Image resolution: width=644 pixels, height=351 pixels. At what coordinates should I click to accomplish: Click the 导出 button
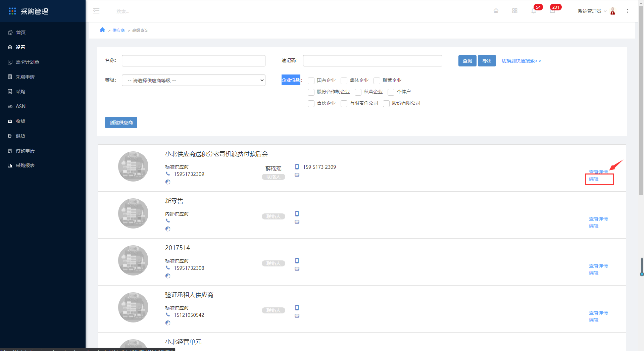tap(487, 61)
